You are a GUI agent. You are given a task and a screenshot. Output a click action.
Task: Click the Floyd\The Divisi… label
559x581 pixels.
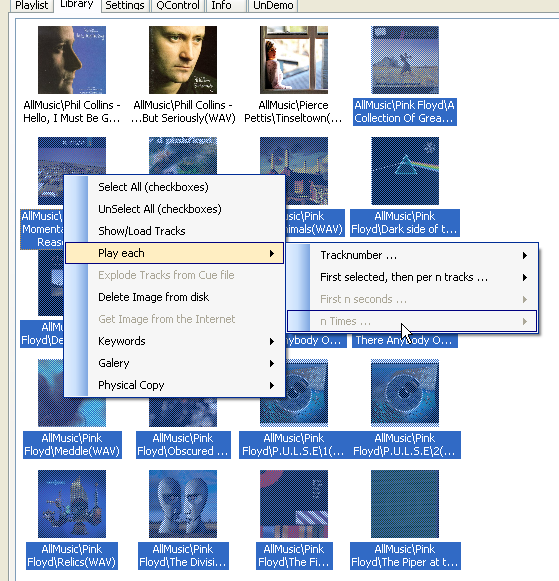pos(183,562)
